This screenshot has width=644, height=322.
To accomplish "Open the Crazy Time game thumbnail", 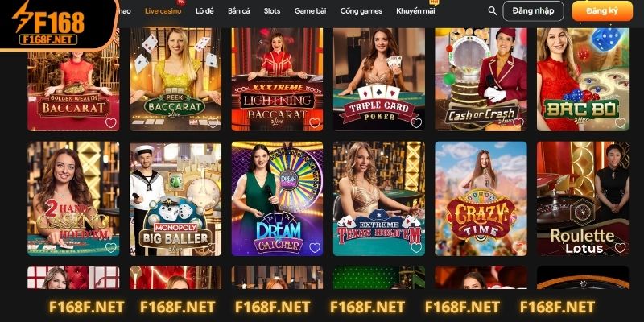I will pos(481,199).
